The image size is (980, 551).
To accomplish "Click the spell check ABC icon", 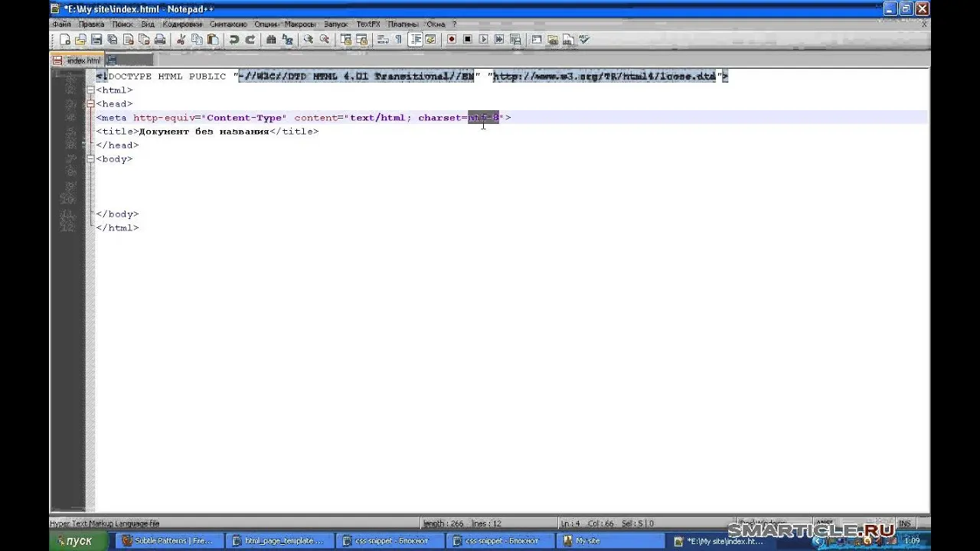I will coord(585,40).
